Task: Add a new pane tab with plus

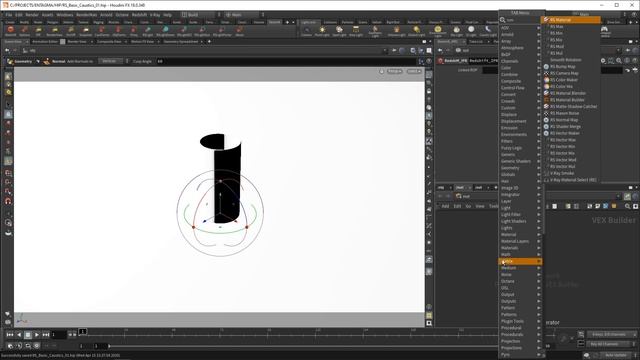Action: point(209,42)
